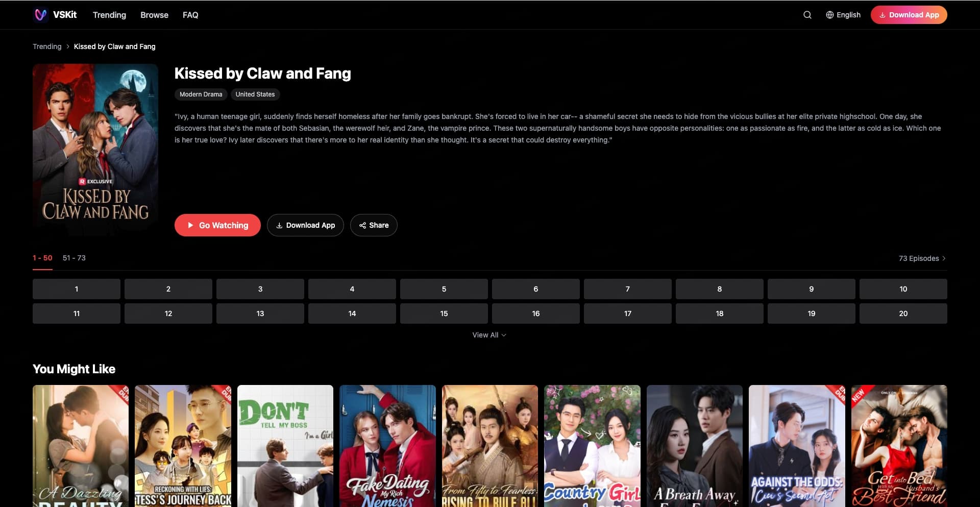Play episode 6
The height and width of the screenshot is (507, 980).
[536, 289]
